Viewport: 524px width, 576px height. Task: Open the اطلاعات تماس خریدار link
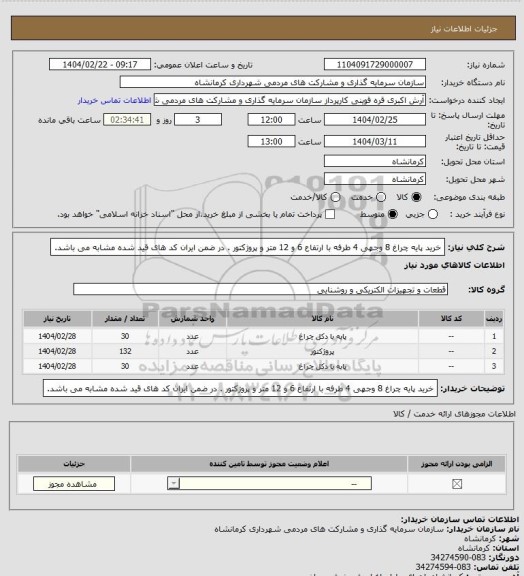coord(114,100)
